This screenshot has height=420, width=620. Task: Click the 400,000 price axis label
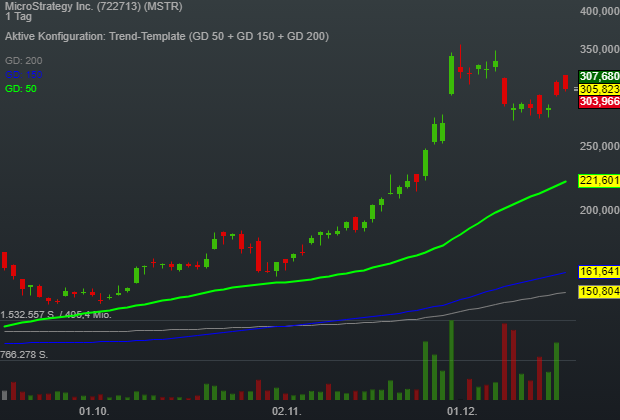(x=599, y=11)
